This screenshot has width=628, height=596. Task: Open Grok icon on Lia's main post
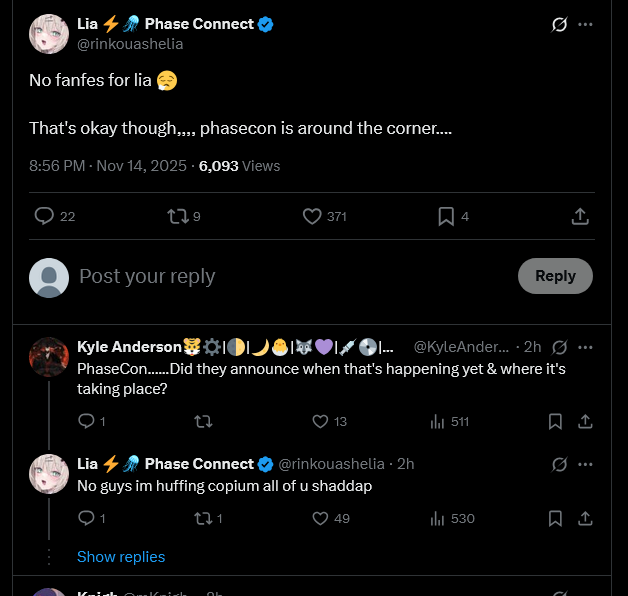[x=559, y=24]
